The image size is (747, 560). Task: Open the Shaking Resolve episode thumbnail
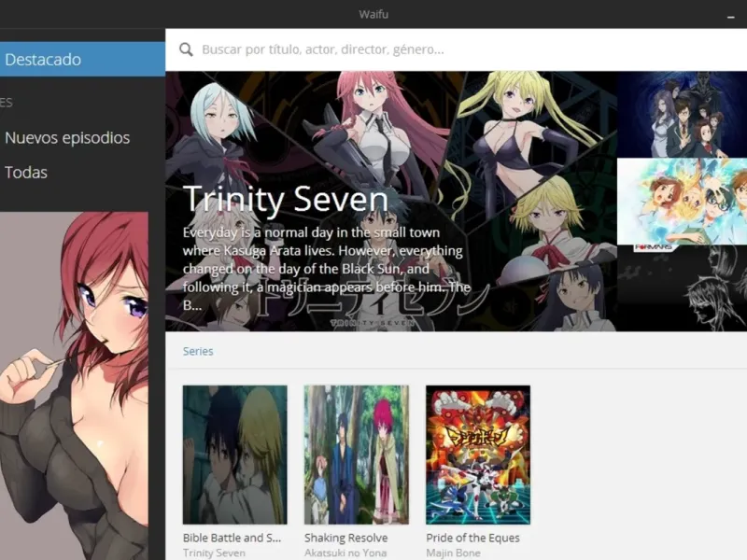click(x=357, y=455)
